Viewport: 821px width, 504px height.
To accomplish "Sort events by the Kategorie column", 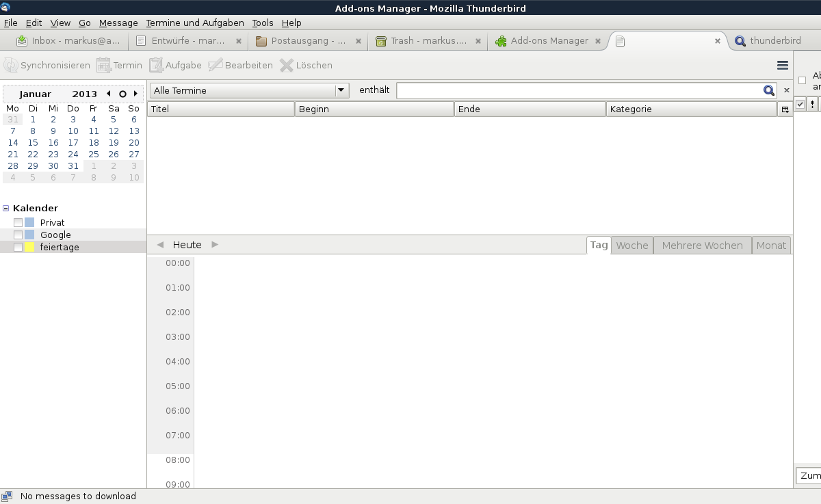I will click(691, 109).
